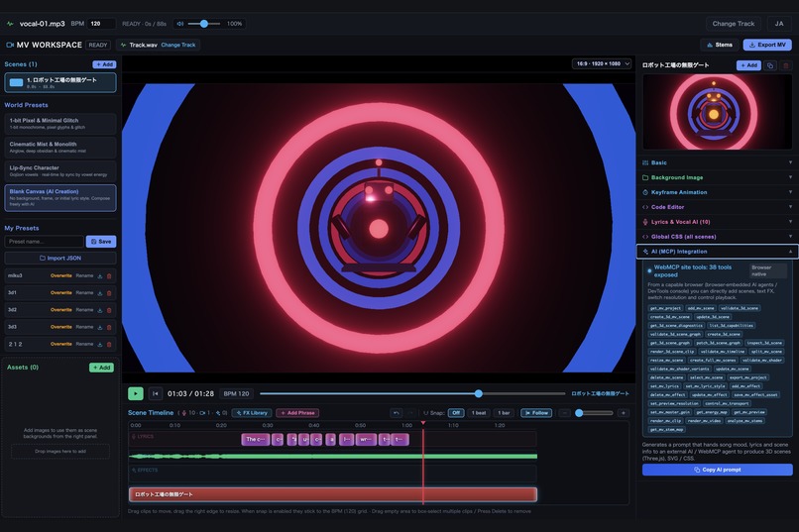This screenshot has width=799, height=532.
Task: Open the 16:9 1920 × 1080 resolution dropdown
Action: pyautogui.click(x=602, y=63)
